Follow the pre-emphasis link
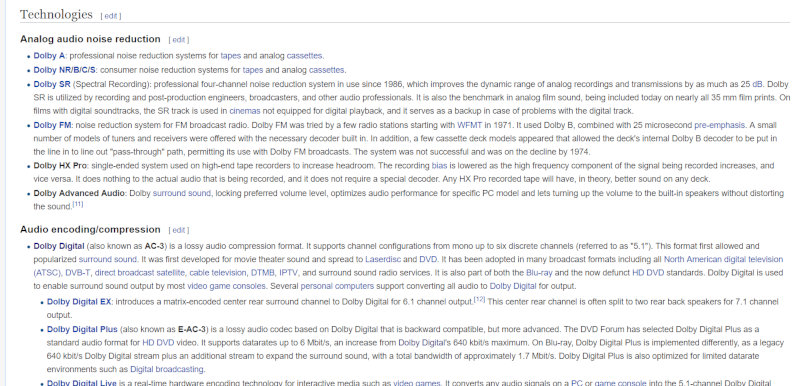Image resolution: width=800 pixels, height=386 pixels. [x=720, y=125]
